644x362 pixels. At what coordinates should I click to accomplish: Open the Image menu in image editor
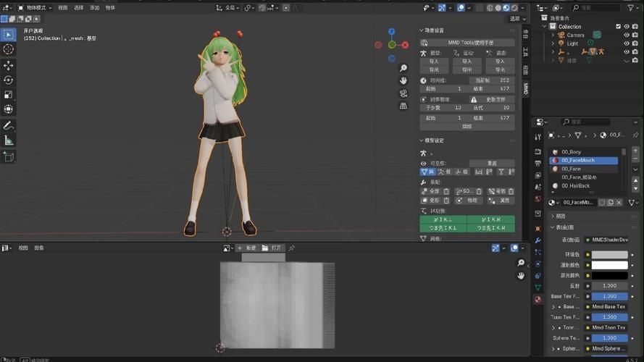(x=39, y=248)
